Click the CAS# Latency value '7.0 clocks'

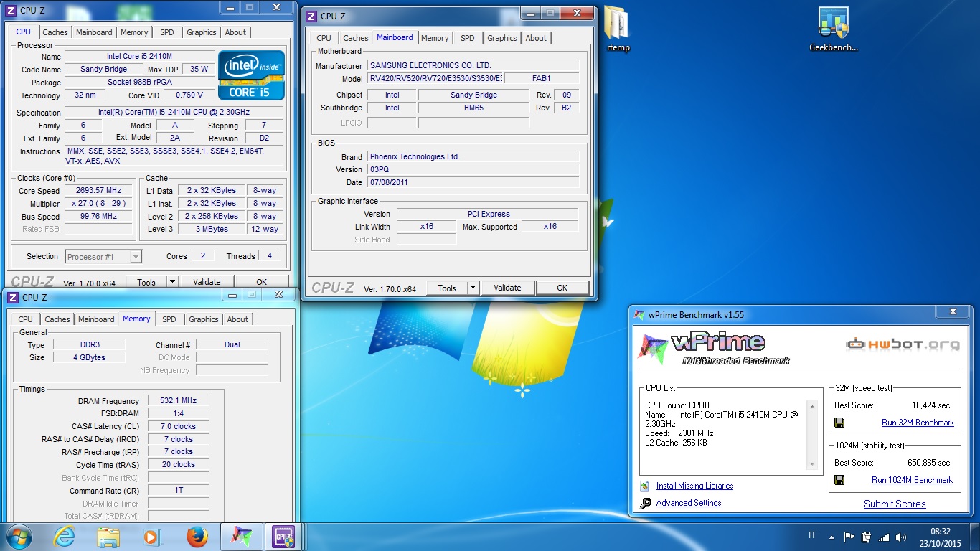(179, 426)
